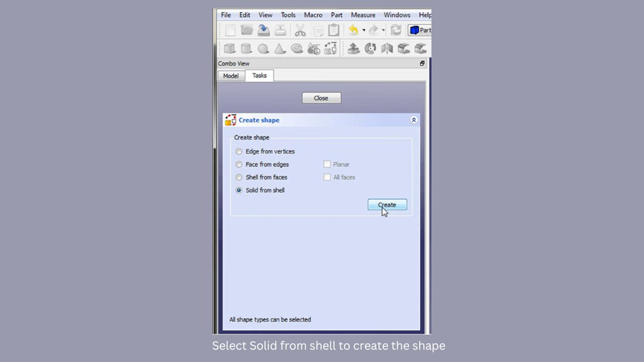The image size is (644, 362).
Task: Open the Shape builder icon in the toolbar
Action: point(331,48)
